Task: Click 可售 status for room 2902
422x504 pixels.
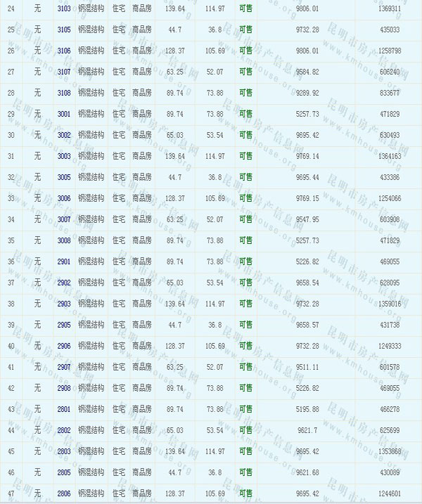Action: click(246, 283)
